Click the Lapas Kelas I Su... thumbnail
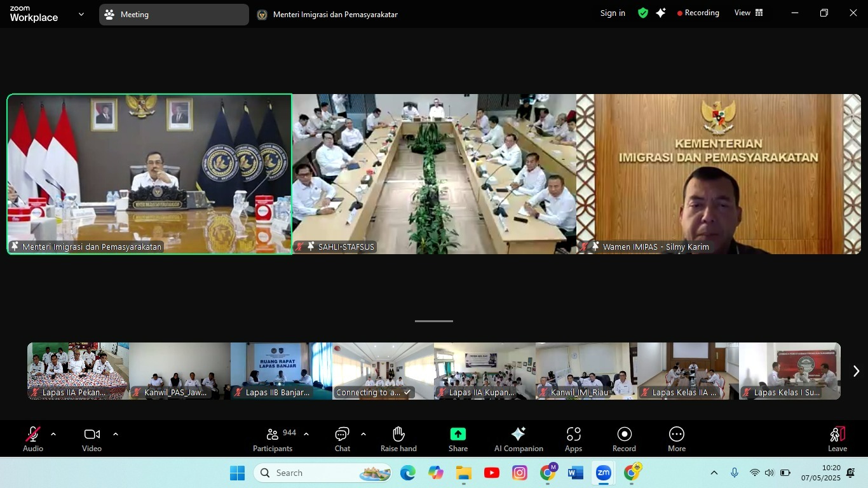The image size is (868, 488). tap(790, 371)
